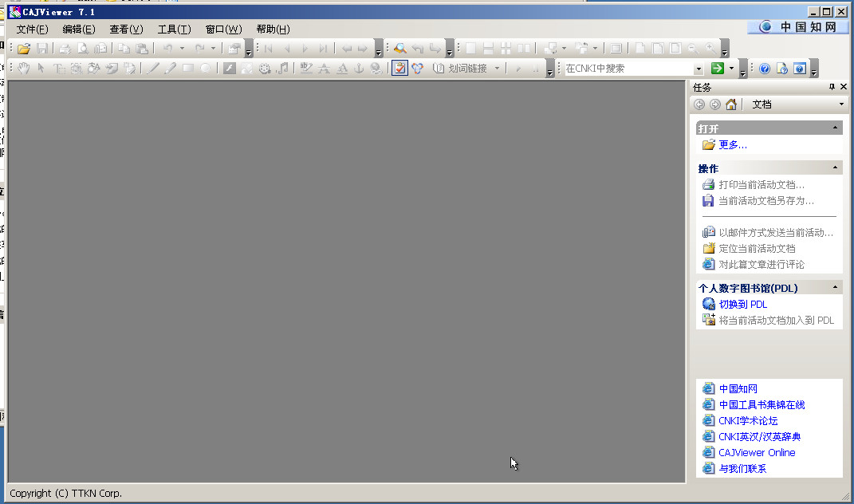Open the 窗口(W) menu

[x=224, y=29]
